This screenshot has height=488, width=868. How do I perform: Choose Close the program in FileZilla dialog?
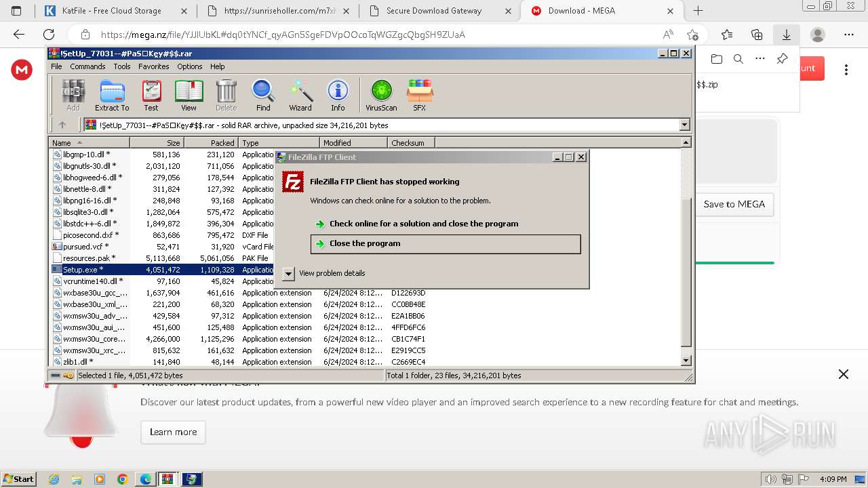pos(446,244)
